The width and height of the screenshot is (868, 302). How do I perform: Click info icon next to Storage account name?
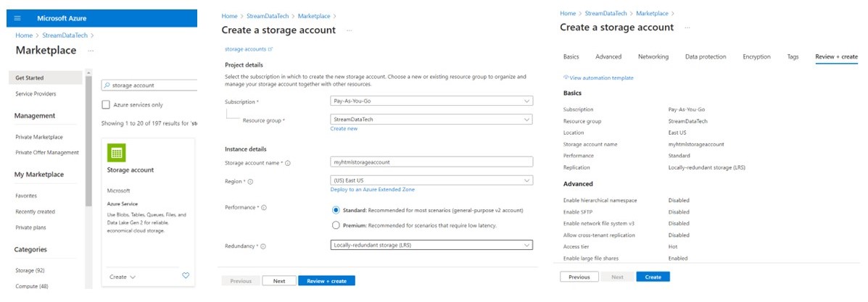pos(288,163)
